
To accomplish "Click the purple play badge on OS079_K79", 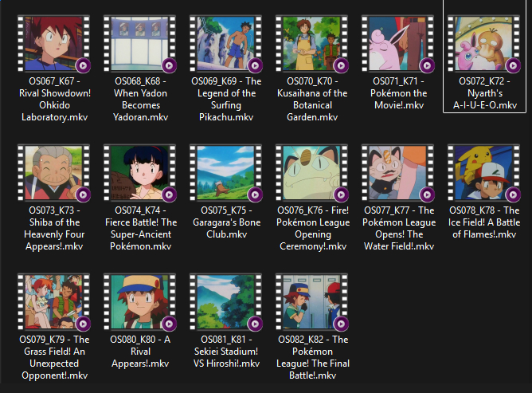I will [x=83, y=324].
